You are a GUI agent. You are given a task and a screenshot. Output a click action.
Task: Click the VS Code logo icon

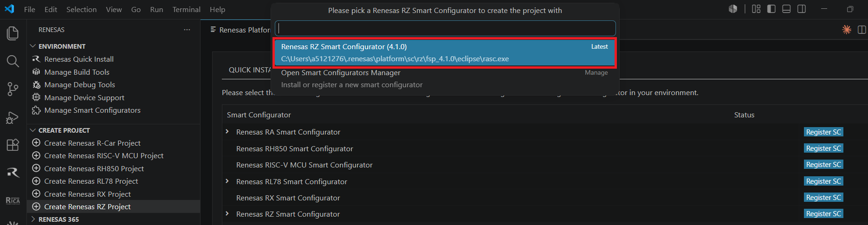[x=9, y=9]
